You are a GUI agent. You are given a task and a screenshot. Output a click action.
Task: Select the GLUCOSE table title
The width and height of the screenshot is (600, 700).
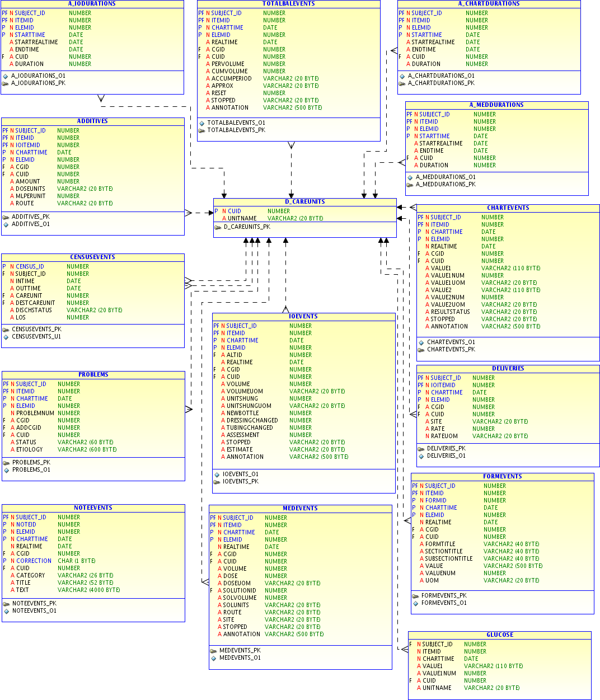pos(500,635)
